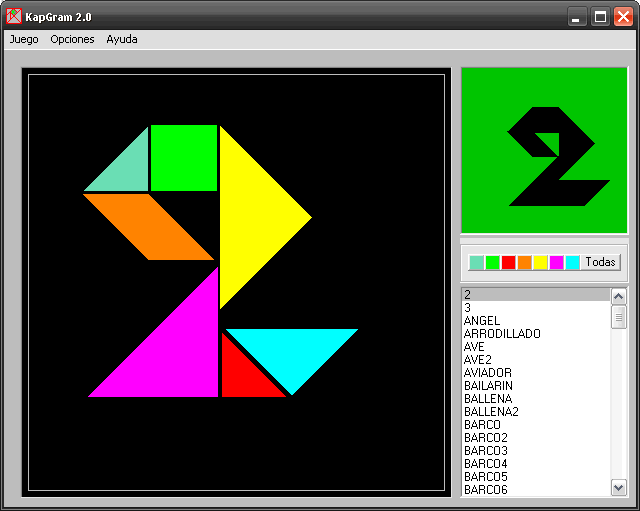640x511 pixels.
Task: Select the magenta color swatch
Action: [556, 262]
